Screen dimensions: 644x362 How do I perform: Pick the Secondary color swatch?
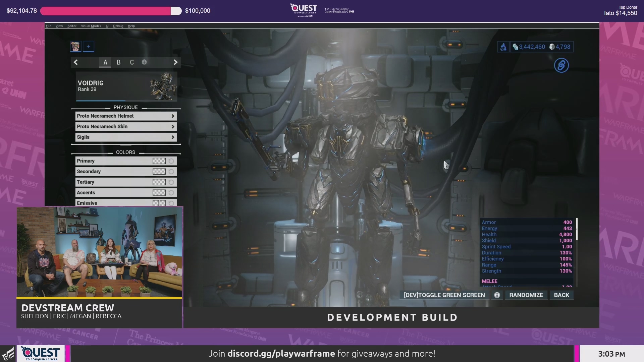coord(159,172)
